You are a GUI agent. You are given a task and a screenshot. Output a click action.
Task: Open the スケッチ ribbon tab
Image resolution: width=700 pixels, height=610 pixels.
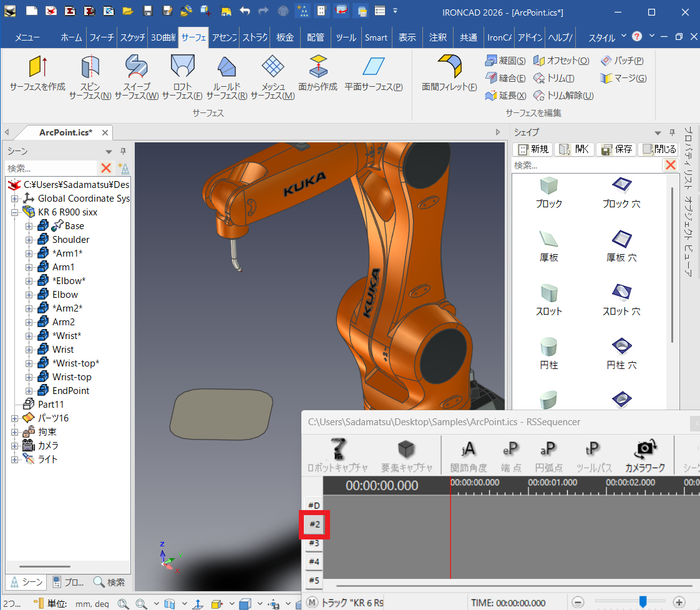[x=133, y=37]
